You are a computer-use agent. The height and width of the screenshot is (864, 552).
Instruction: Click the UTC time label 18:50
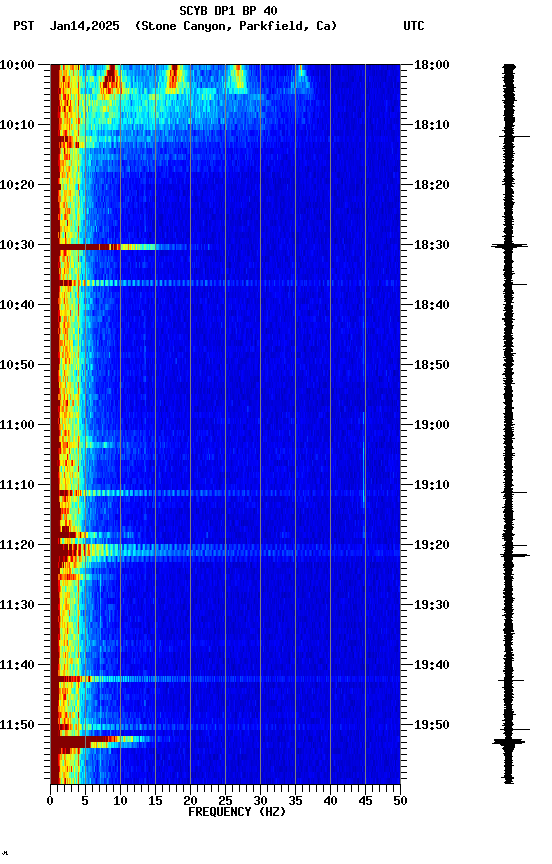[432, 365]
